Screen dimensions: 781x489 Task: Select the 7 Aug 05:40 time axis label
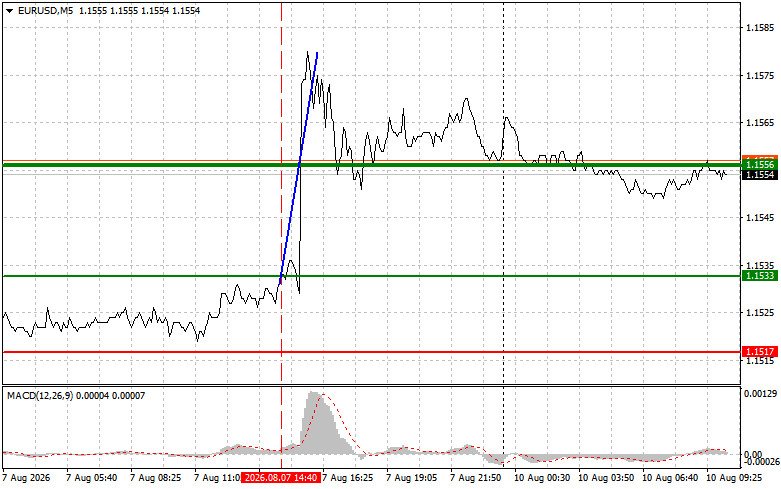pyautogui.click(x=92, y=478)
